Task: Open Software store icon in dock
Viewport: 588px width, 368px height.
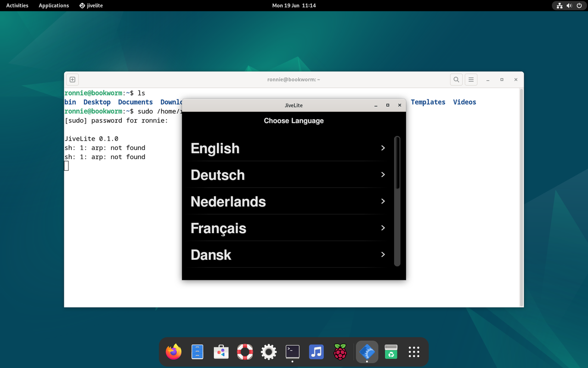Action: click(221, 352)
